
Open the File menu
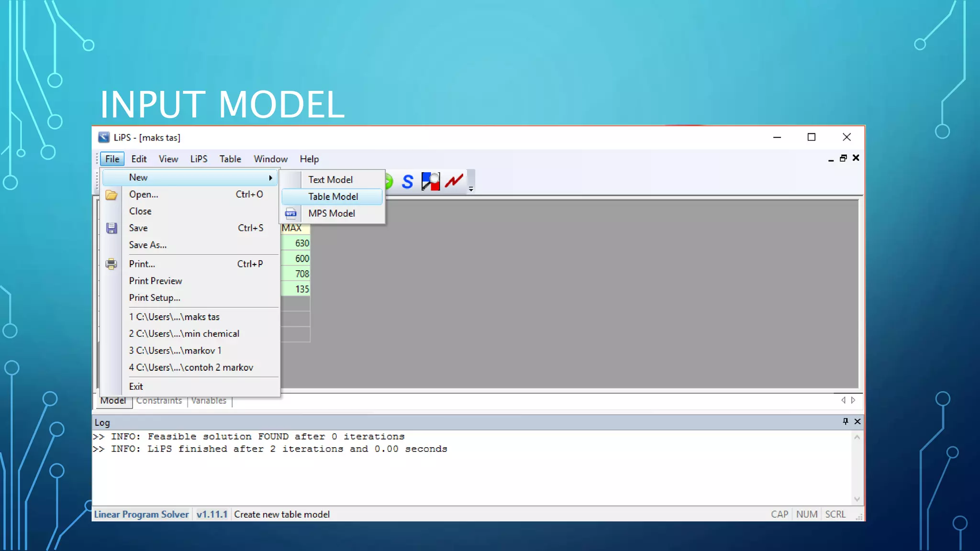click(112, 159)
